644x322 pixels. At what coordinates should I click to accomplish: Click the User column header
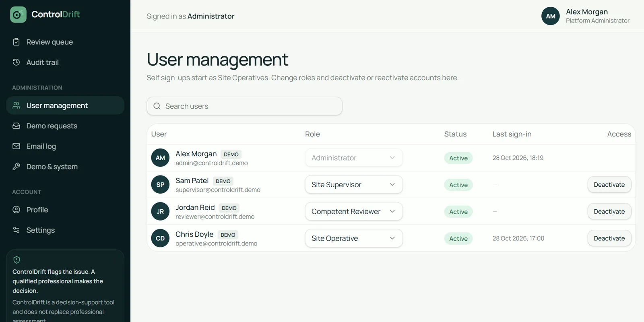point(159,134)
